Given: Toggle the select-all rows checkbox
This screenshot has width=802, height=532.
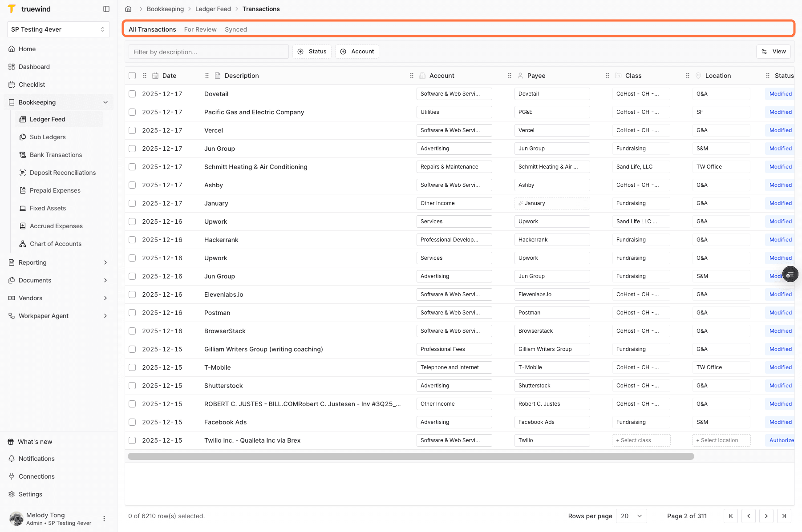Looking at the screenshot, I should pyautogui.click(x=132, y=76).
